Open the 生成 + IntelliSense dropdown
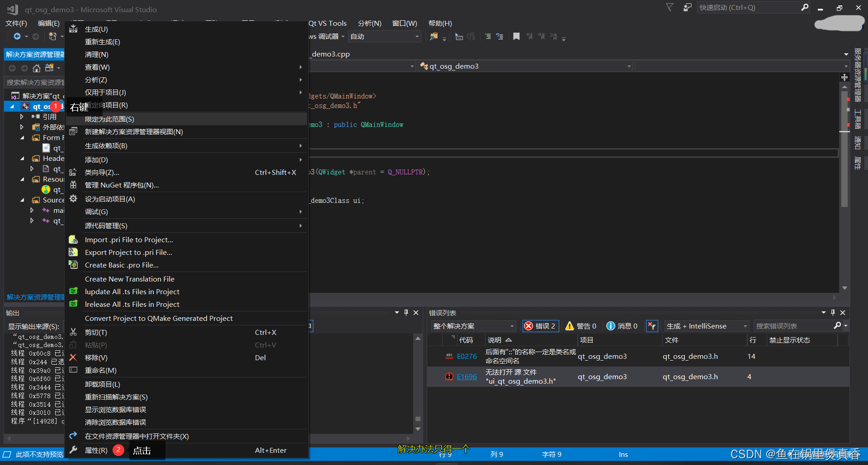This screenshot has height=465, width=868. (707, 326)
